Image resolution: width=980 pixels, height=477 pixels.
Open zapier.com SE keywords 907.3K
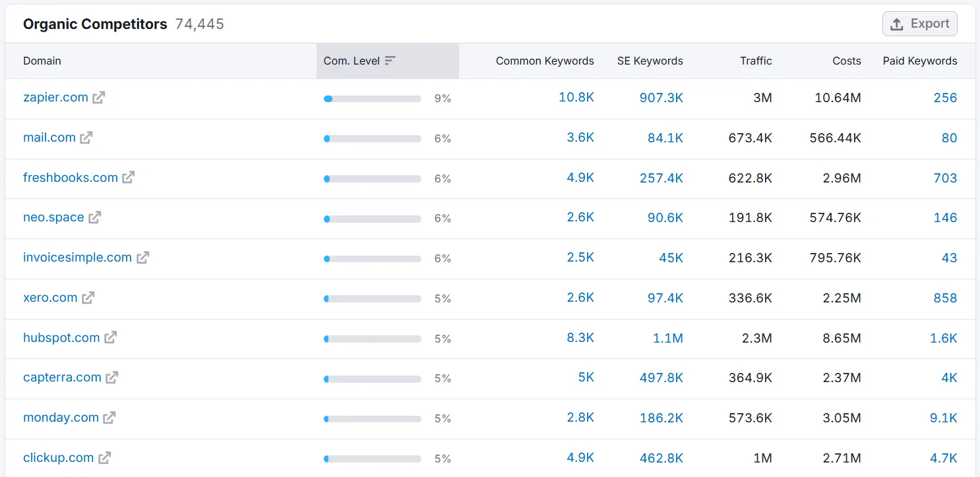(661, 98)
